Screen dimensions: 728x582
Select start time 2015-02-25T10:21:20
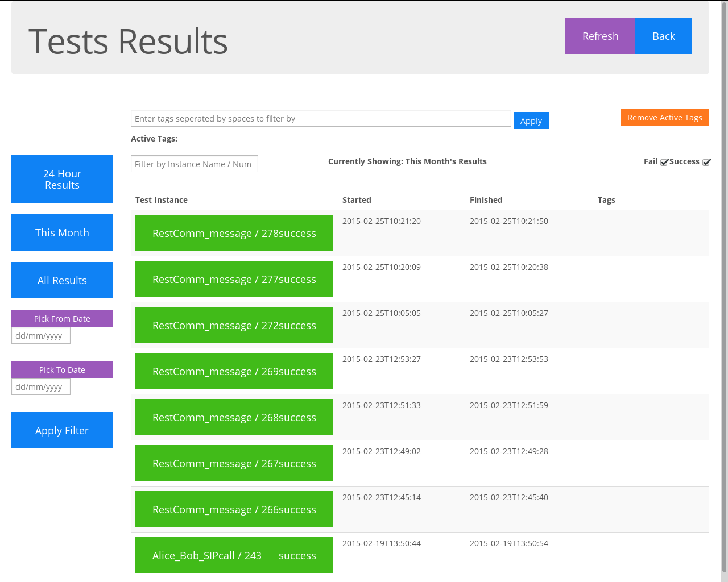click(382, 221)
